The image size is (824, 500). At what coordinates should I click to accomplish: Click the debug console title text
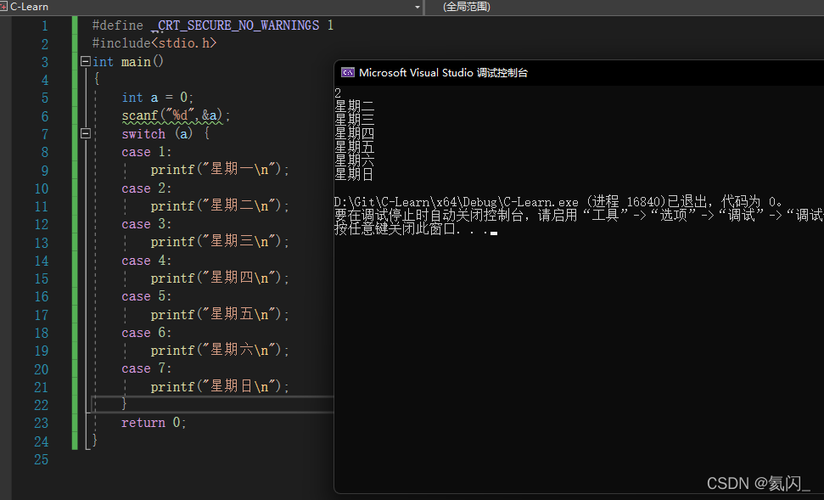[x=443, y=73]
